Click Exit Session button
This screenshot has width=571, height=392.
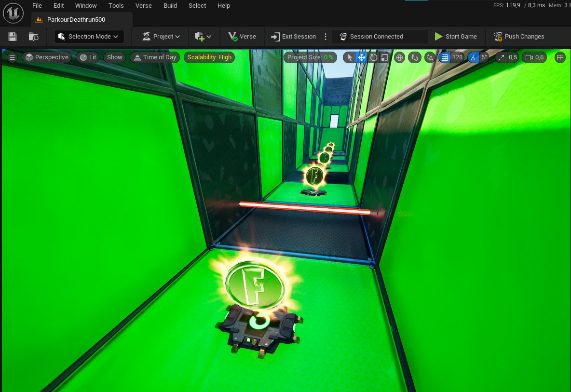click(294, 36)
